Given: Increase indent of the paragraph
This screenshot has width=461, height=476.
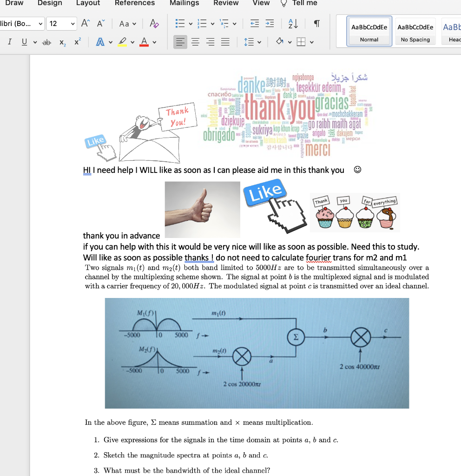Looking at the screenshot, I should [270, 24].
